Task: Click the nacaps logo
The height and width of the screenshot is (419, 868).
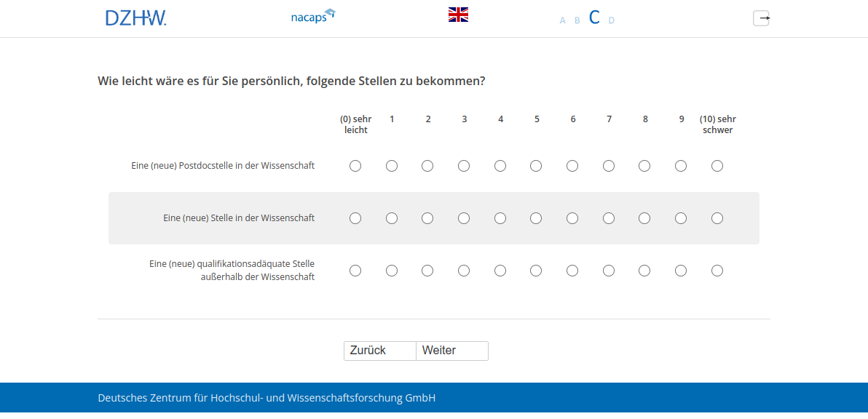Action: point(312,16)
